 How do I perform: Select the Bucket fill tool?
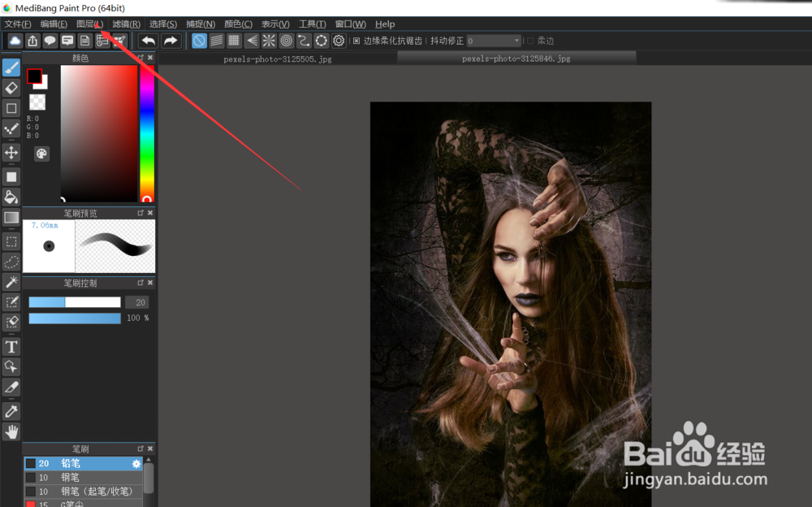[11, 197]
